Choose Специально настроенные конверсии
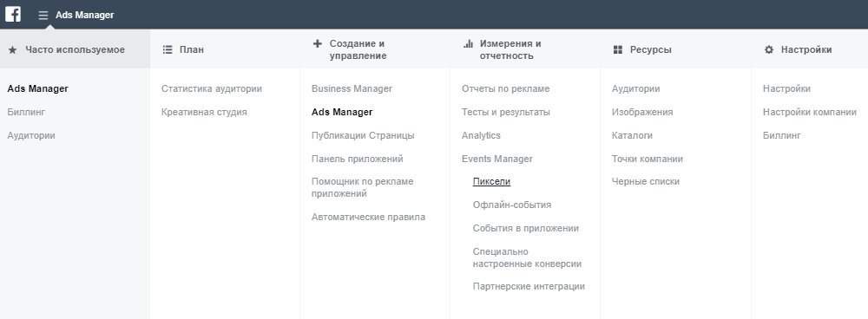Screen dimensions: 868x319 coord(527,258)
